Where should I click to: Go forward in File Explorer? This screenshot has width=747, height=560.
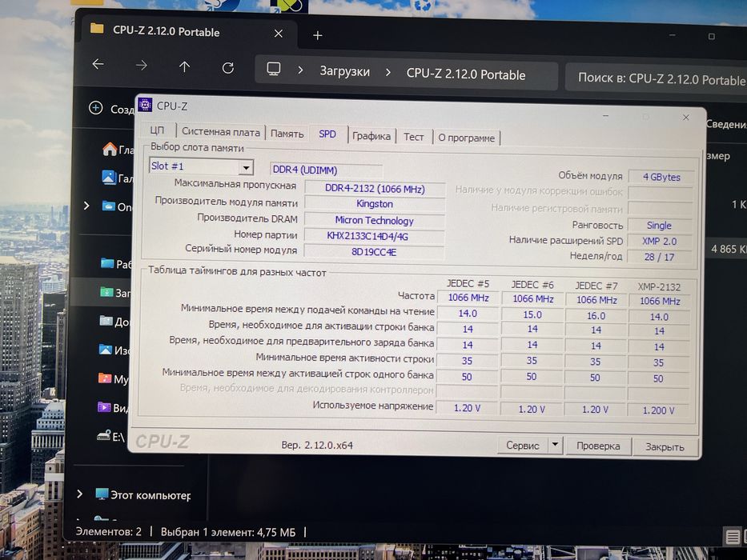[142, 66]
